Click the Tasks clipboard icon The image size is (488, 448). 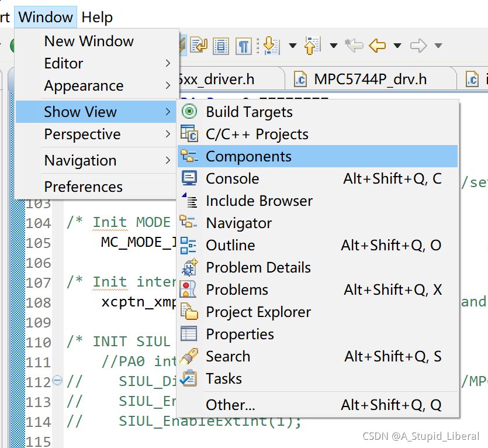point(189,378)
